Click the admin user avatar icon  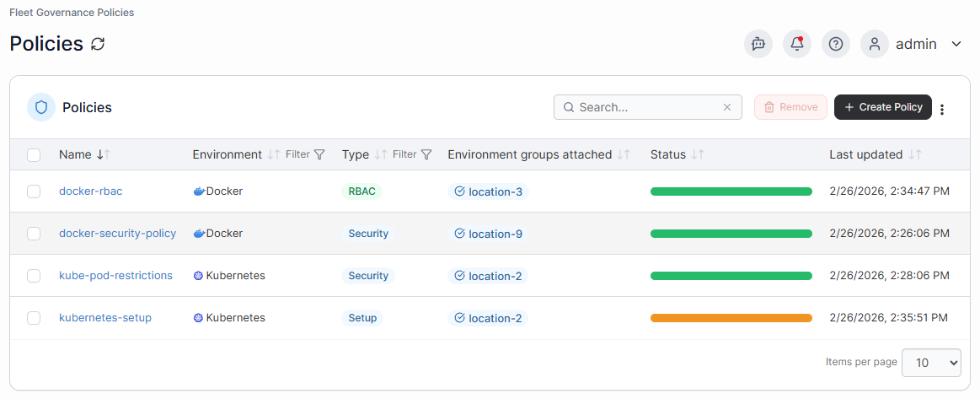tap(875, 44)
